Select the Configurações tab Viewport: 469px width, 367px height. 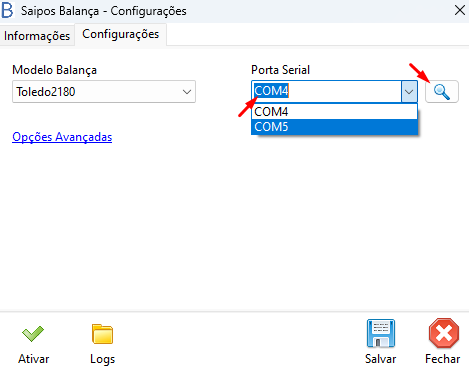coord(121,34)
